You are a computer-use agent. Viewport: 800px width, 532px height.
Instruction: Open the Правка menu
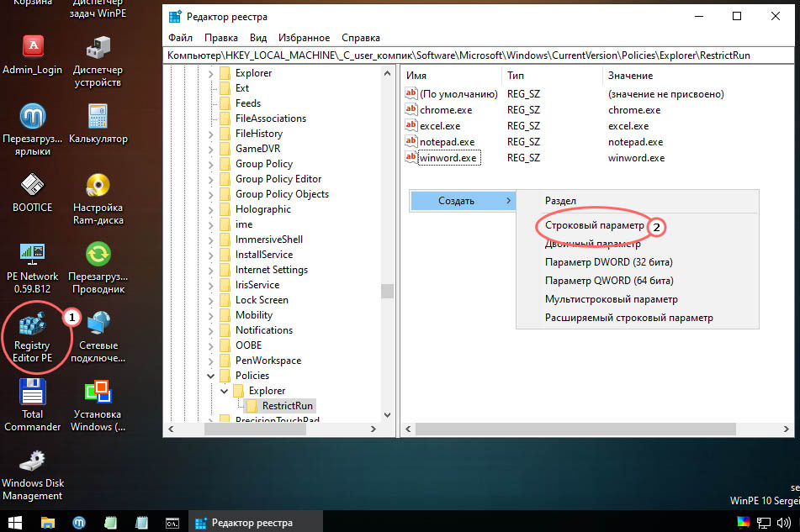(x=221, y=38)
